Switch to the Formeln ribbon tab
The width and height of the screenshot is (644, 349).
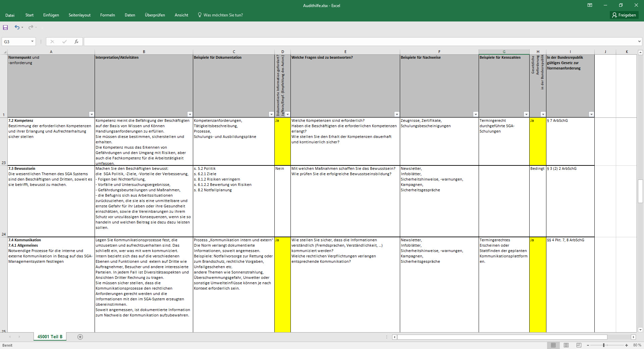107,15
